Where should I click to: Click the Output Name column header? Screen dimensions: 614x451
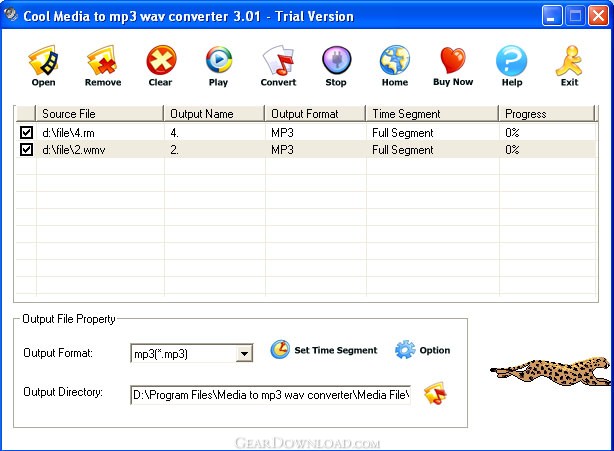[x=214, y=114]
